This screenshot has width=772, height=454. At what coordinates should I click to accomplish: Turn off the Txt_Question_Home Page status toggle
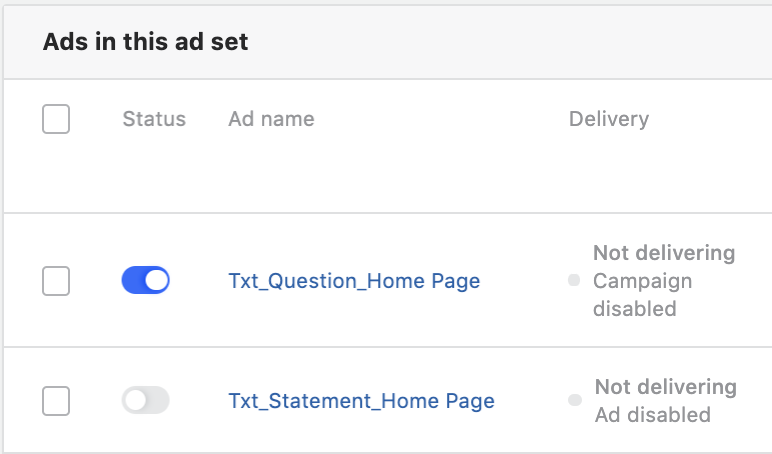click(x=145, y=281)
